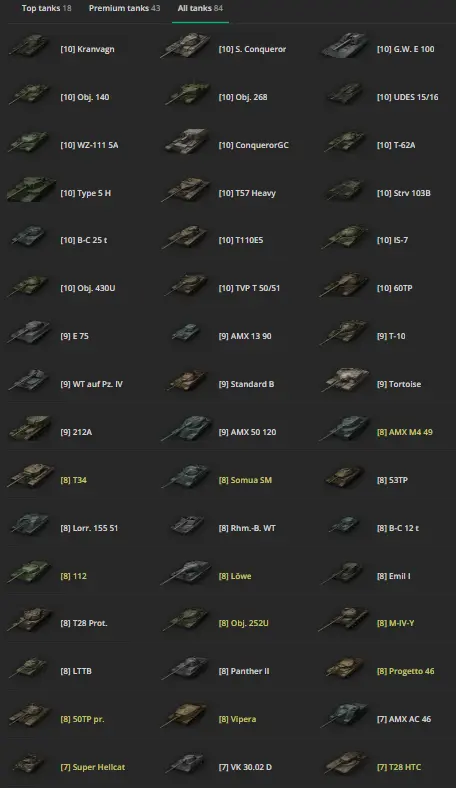Select the AMX 50 120 tank icon
This screenshot has width=456, height=788.
tap(187, 429)
